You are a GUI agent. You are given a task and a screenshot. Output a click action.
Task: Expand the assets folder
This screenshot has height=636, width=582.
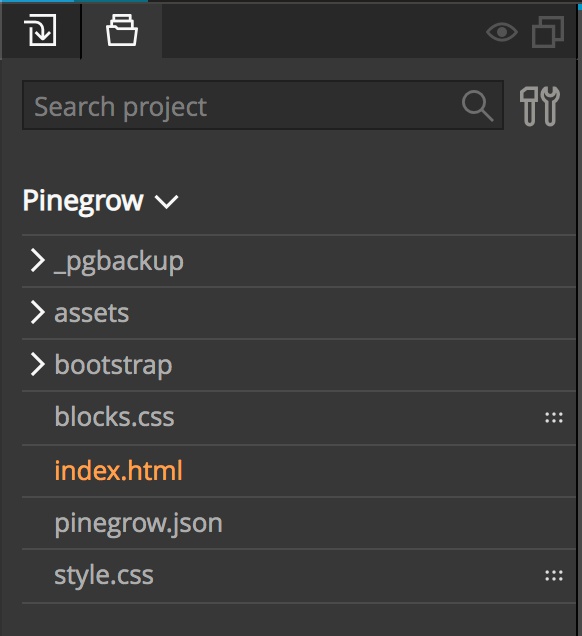point(38,313)
